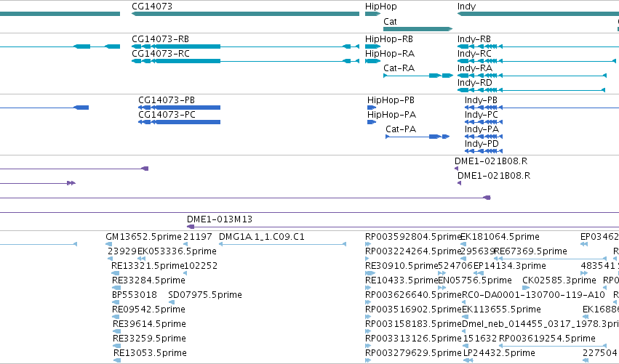
Task: Click the HipHop-RB transcript label
Action: [x=389, y=39]
